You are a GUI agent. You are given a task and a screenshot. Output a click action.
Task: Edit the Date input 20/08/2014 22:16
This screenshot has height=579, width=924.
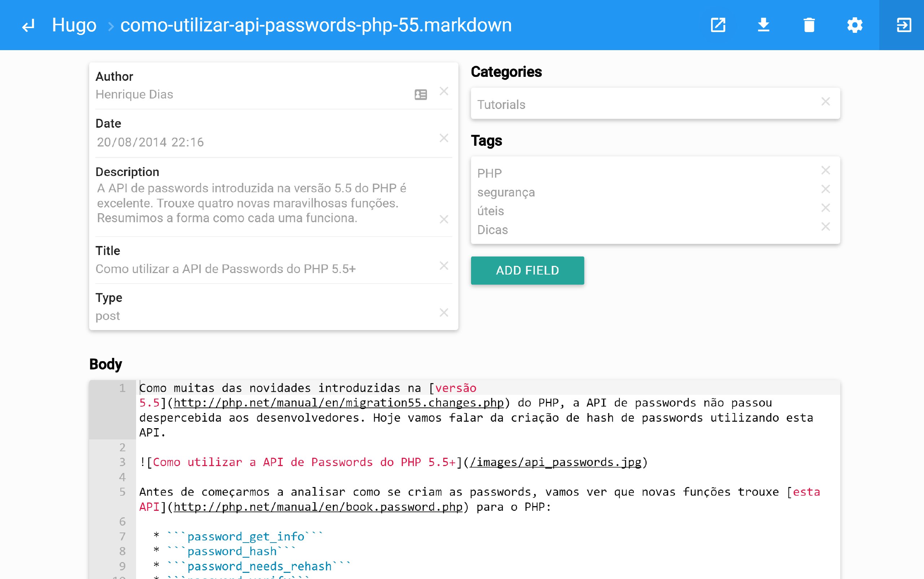tap(264, 142)
